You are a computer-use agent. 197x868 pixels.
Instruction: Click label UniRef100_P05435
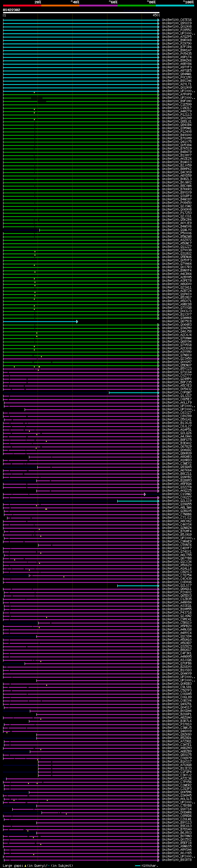coord(177,54)
